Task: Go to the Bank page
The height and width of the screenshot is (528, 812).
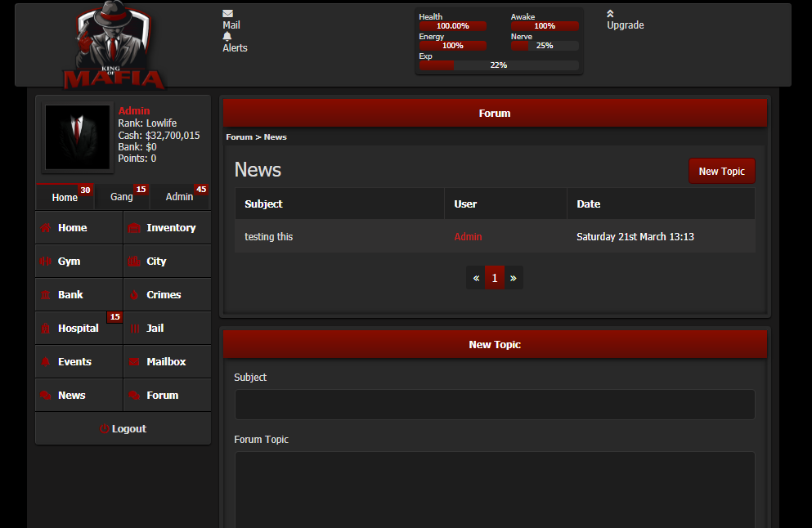Action: 79,294
